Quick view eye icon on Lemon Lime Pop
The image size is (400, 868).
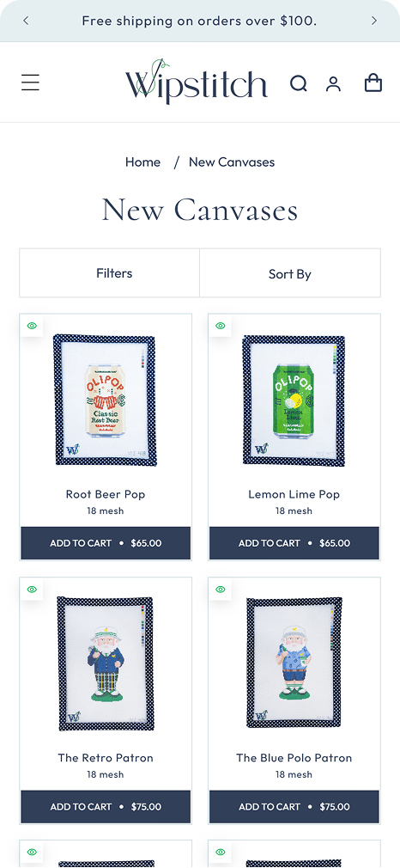[221, 326]
